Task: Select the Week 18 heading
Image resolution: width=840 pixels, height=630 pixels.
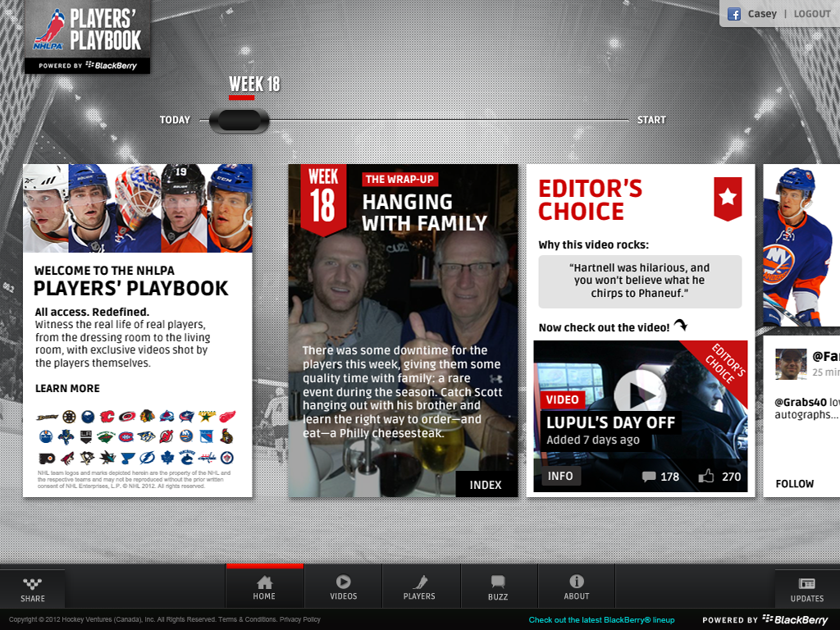Action: pyautogui.click(x=254, y=84)
